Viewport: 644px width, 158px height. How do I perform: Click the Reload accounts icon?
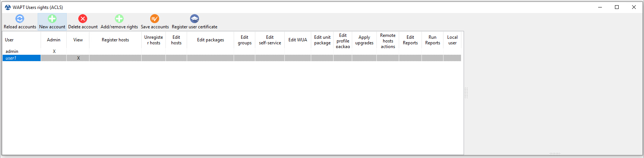click(x=20, y=19)
